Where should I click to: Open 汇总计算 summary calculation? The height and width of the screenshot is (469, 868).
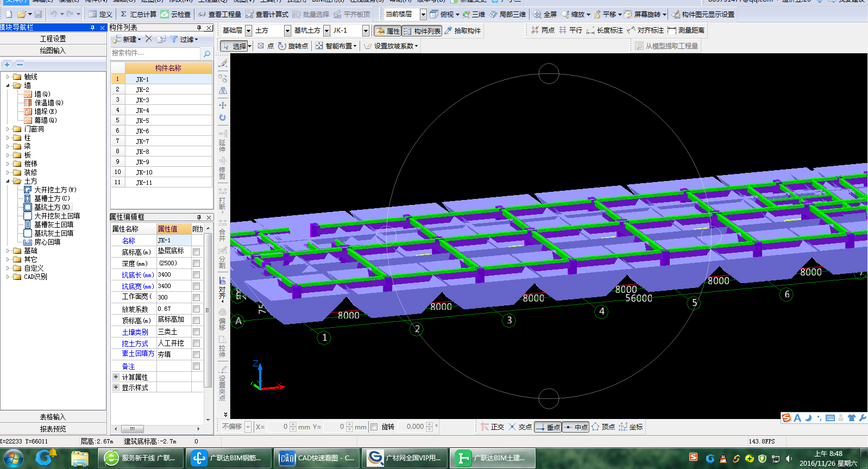[139, 14]
